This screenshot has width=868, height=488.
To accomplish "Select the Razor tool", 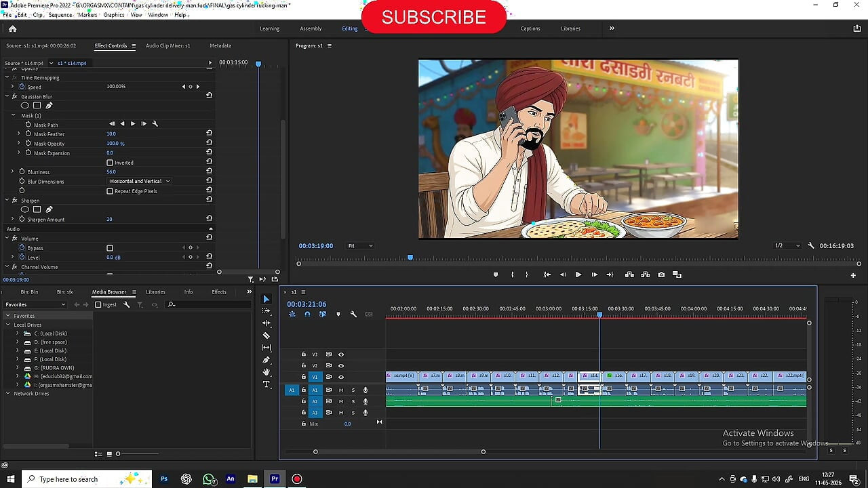I will (266, 335).
